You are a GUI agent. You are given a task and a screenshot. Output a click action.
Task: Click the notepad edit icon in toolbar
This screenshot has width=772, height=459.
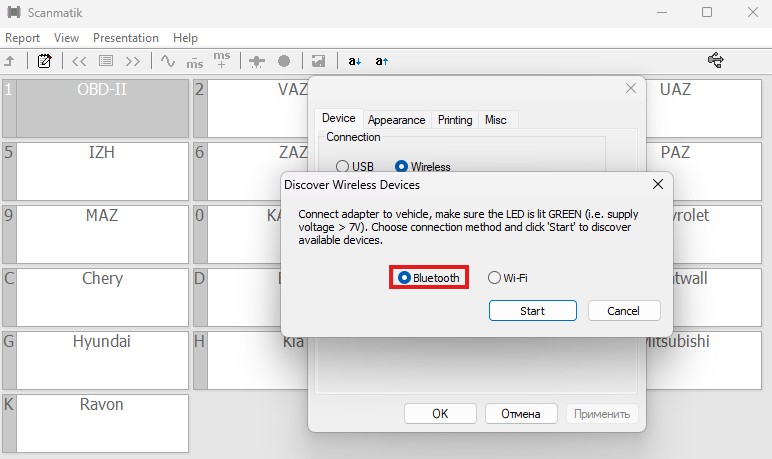click(44, 61)
